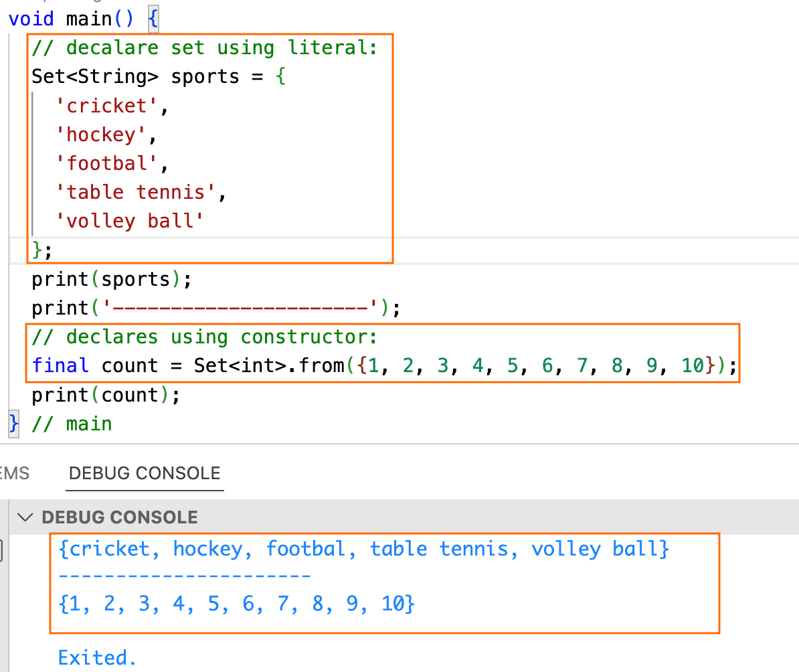
Task: Click the '// main' closing comment
Action: pos(88,424)
